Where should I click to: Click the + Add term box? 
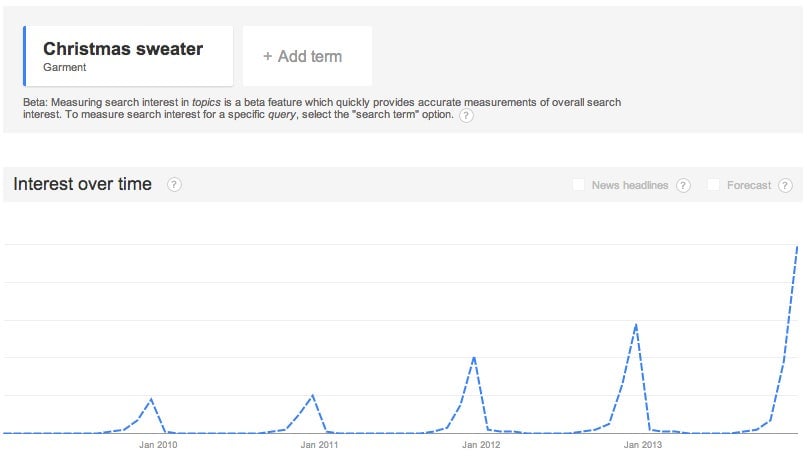coord(307,56)
